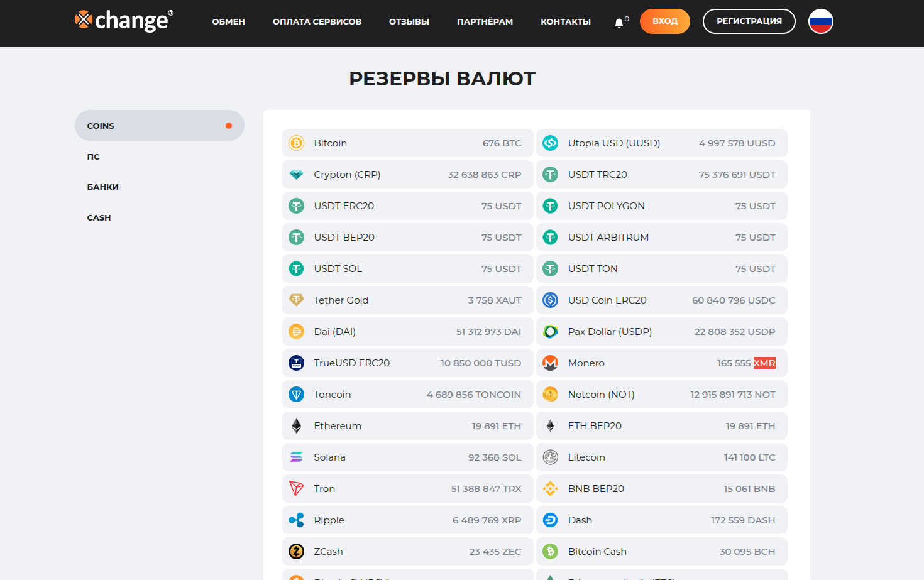Click the Bitcoin Cash icon

(551, 552)
